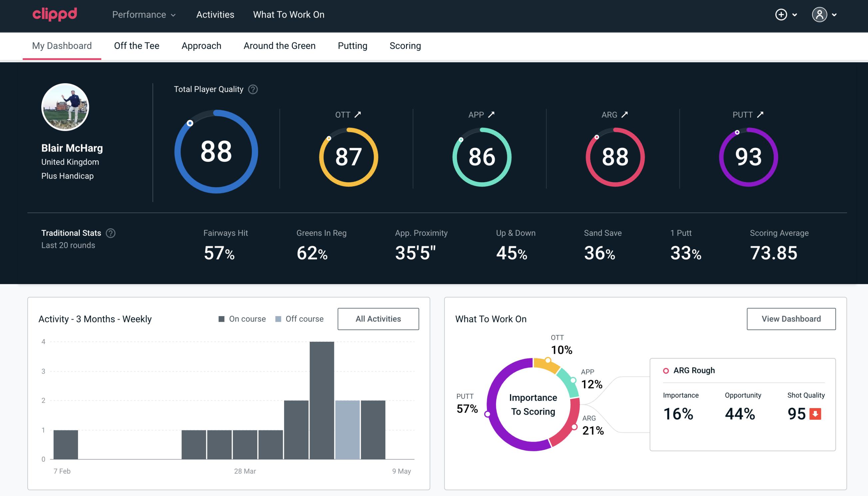The image size is (868, 496).
Task: Click the All Activities button
Action: click(x=379, y=319)
